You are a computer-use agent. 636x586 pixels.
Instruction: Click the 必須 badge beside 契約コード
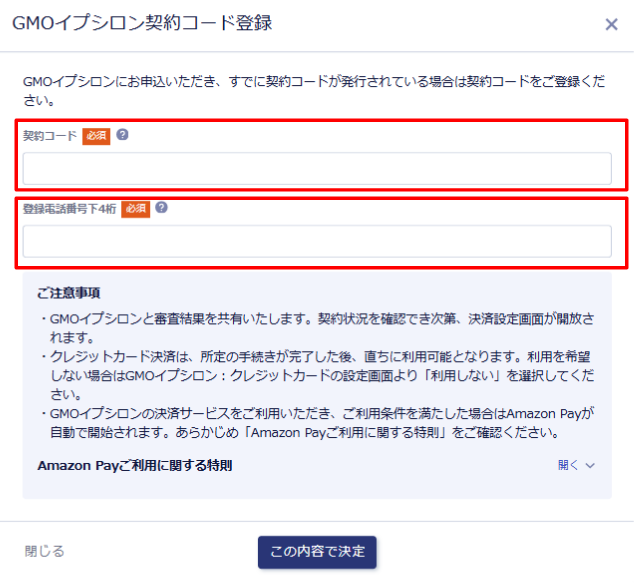tap(96, 136)
